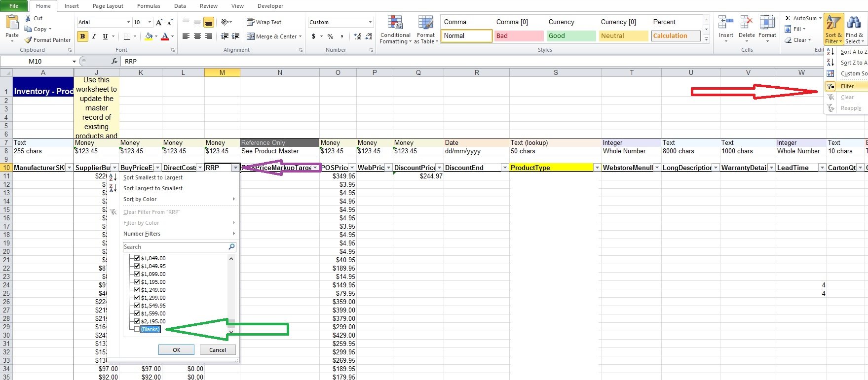The image size is (868, 380).
Task: Increase font size with Grow Font
Action: pyautogui.click(x=159, y=22)
